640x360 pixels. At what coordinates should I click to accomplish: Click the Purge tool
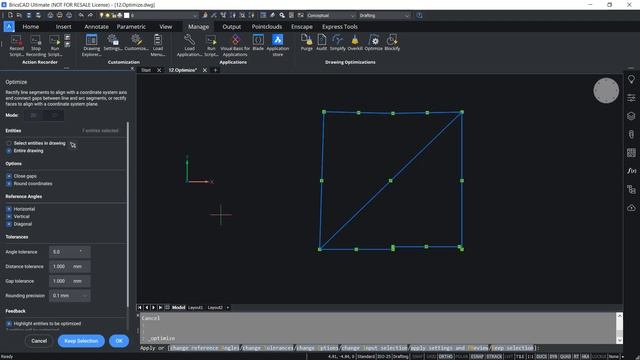pyautogui.click(x=307, y=42)
